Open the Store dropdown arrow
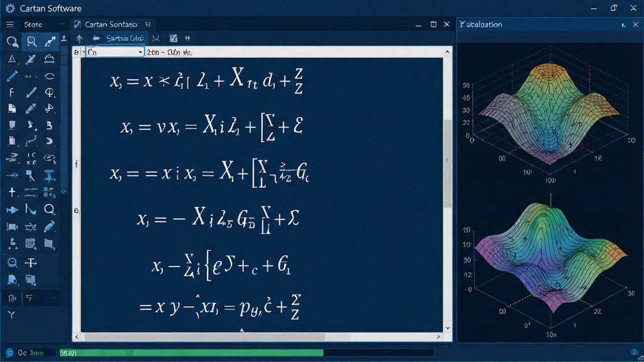Image resolution: width=644 pixels, height=362 pixels. point(61,25)
